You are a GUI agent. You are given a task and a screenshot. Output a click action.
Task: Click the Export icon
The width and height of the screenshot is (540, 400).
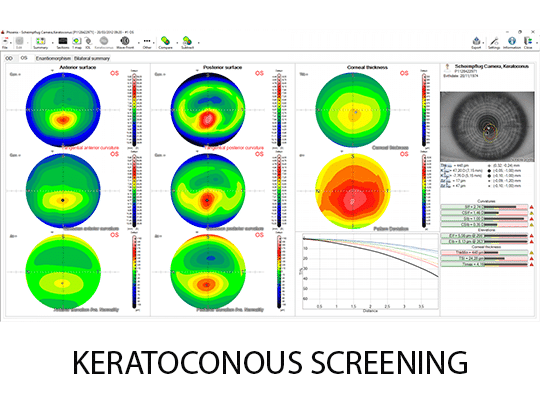tap(476, 43)
